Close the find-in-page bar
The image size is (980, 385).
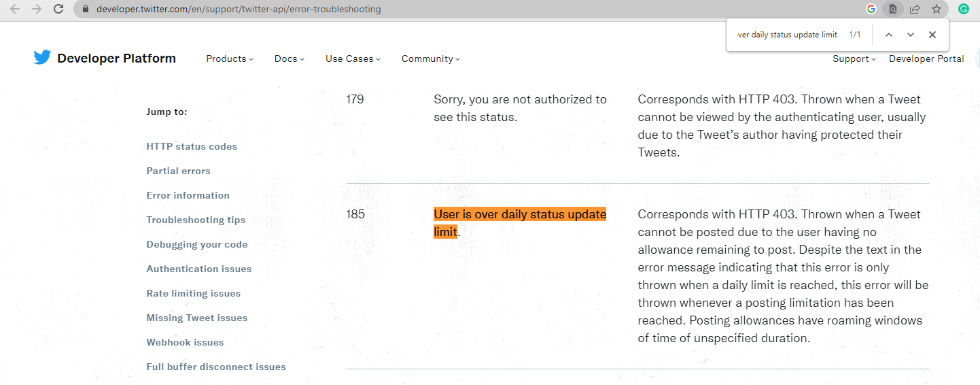click(x=932, y=35)
